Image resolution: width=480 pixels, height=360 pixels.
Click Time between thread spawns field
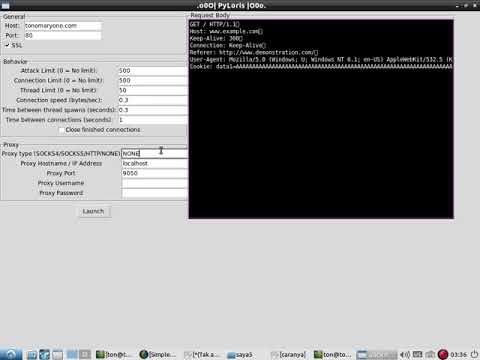[153, 110]
